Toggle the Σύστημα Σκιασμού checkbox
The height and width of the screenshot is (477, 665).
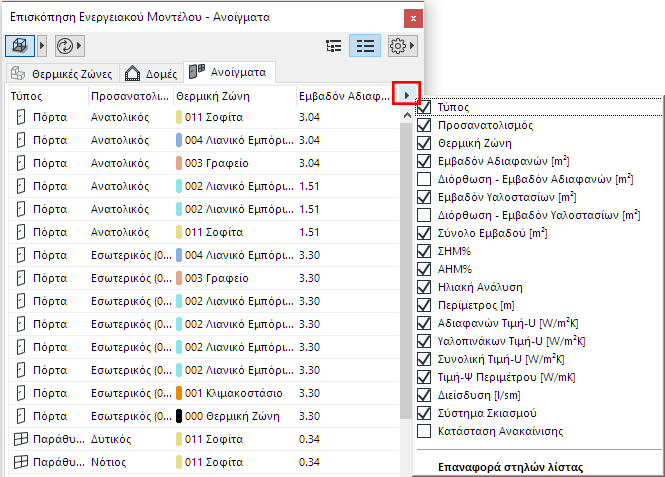pyautogui.click(x=424, y=413)
